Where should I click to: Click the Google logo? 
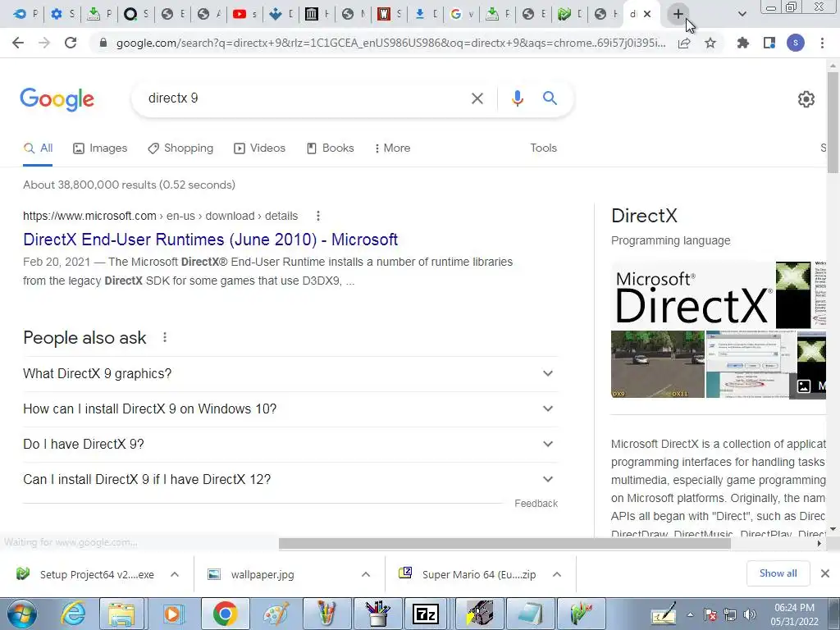(57, 99)
